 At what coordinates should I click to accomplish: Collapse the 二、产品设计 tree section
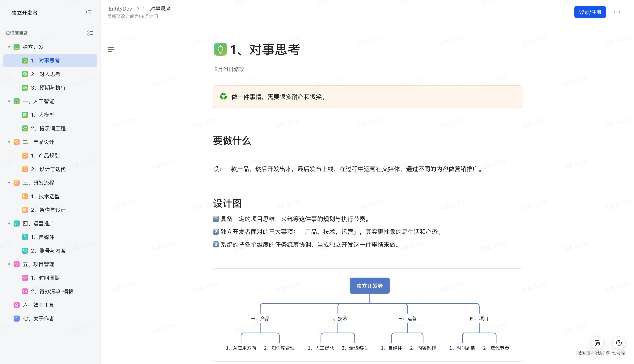click(9, 142)
